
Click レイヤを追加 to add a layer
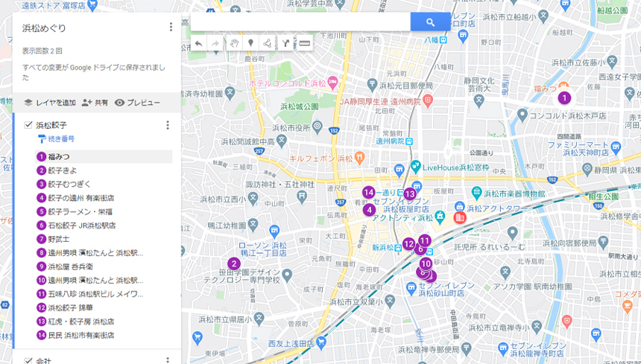click(x=50, y=103)
